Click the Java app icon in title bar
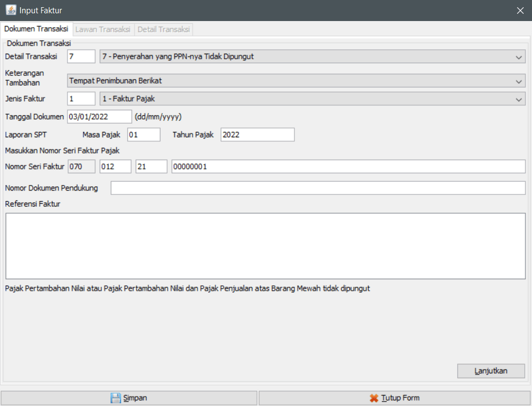Viewport: 532px width, 406px height. 11,10
